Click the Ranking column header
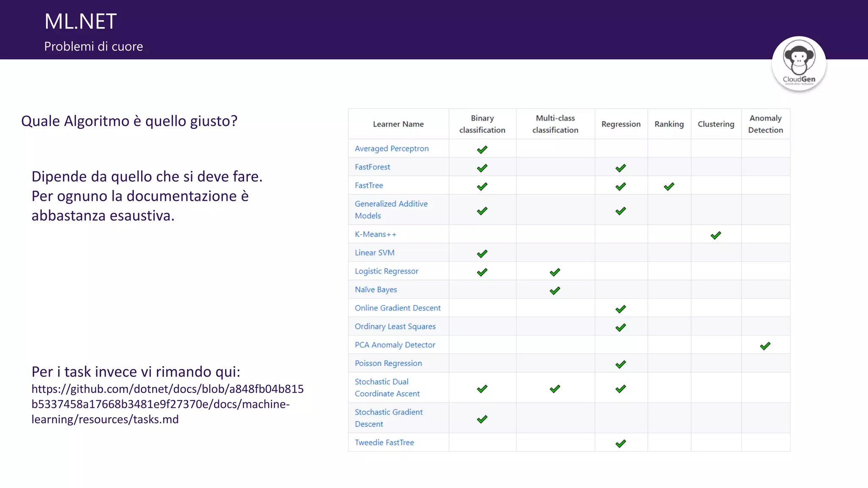Screen dimensions: 868x488 669,124
